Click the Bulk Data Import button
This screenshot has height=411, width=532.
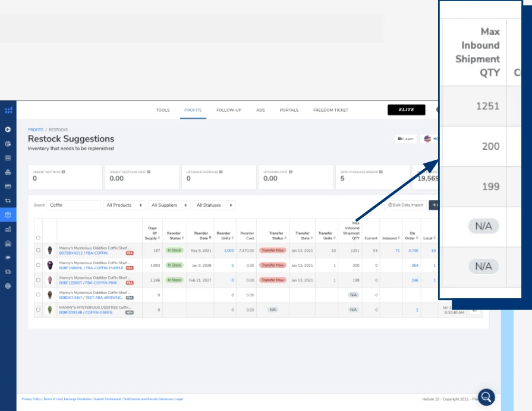click(406, 204)
